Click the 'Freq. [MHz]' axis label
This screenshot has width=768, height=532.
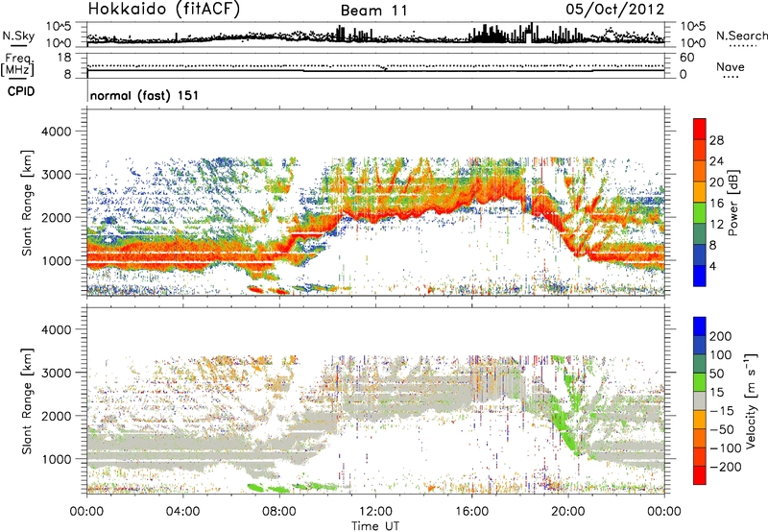pyautogui.click(x=17, y=65)
